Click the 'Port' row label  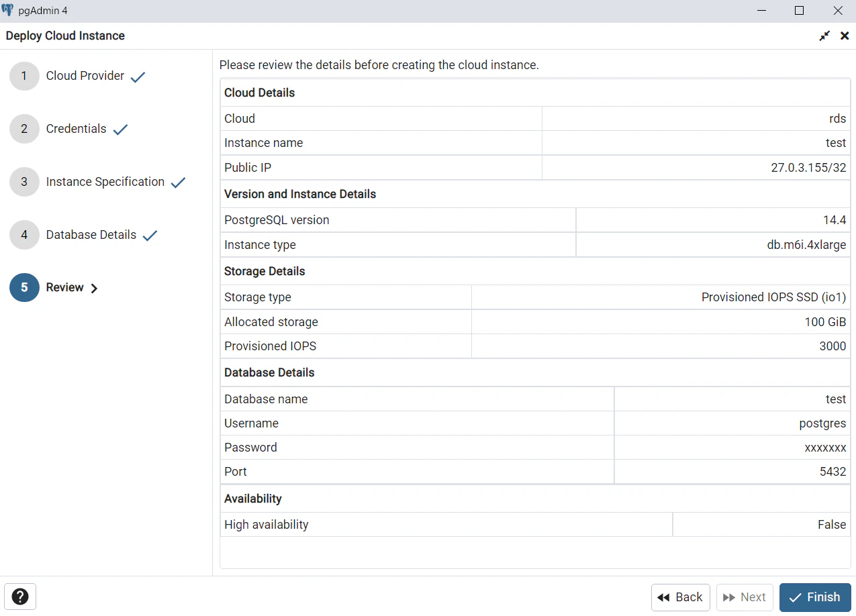tap(236, 472)
